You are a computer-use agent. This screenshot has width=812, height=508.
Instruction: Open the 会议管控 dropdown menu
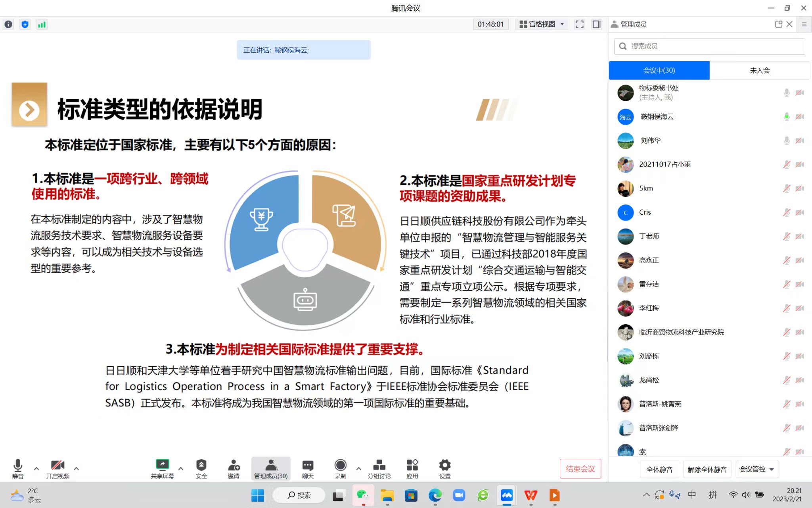[x=756, y=469]
